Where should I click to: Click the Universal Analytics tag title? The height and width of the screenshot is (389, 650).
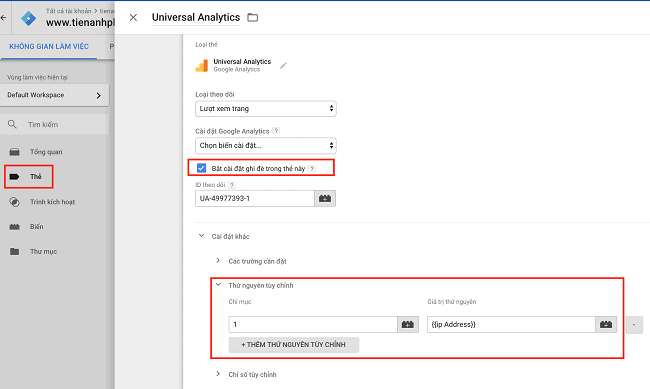[x=196, y=17]
